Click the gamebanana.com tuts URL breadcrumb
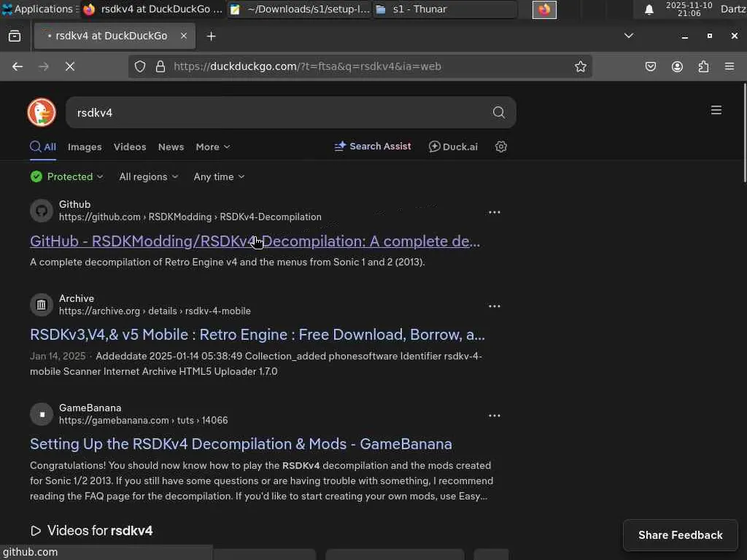The height and width of the screenshot is (560, 747). (144, 421)
